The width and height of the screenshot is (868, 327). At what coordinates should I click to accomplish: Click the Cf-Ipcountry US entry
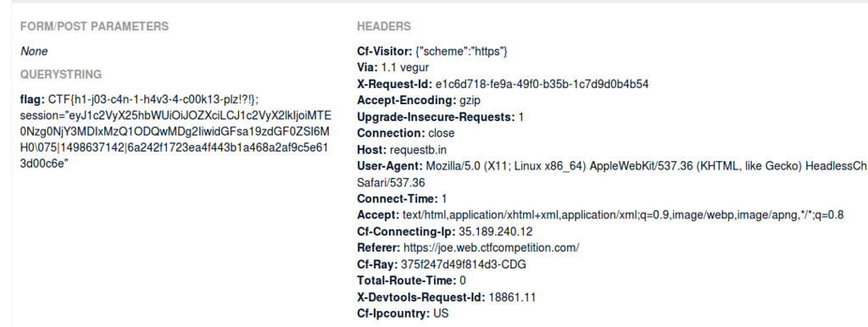403,313
